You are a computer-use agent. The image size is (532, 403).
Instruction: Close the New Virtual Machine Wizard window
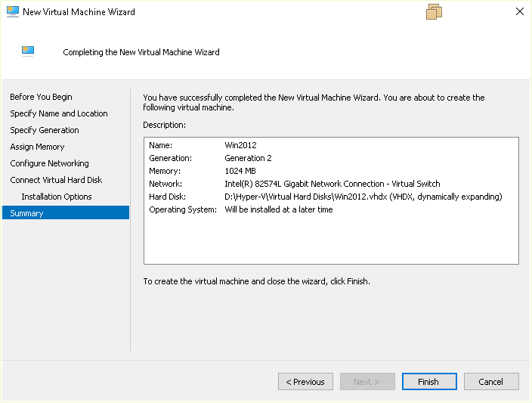[x=519, y=12]
